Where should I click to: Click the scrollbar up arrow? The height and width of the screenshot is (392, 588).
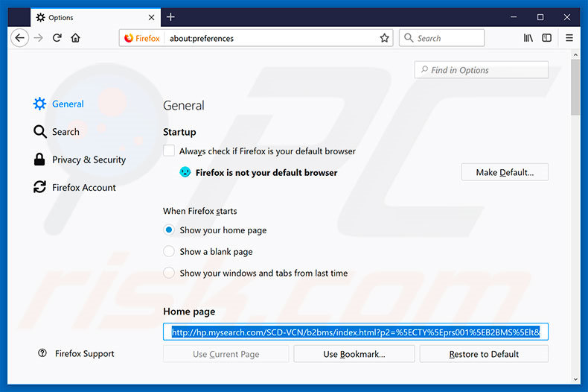click(575, 55)
